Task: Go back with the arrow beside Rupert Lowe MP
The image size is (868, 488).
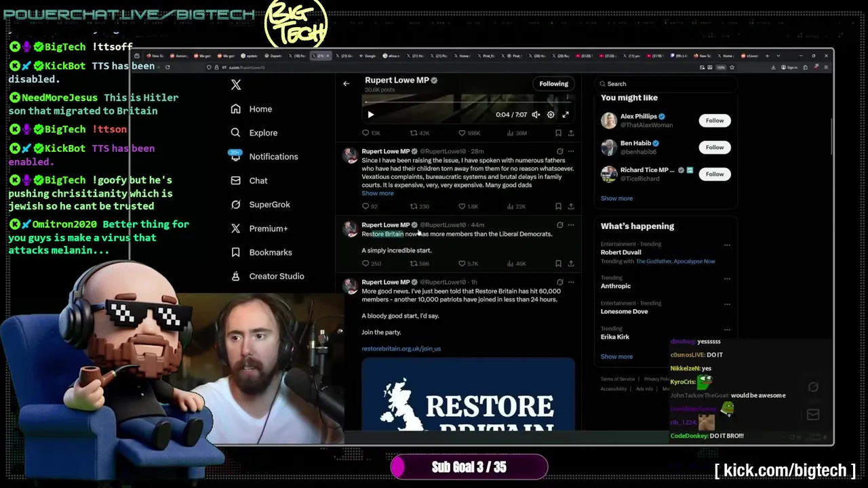Action: tap(347, 83)
